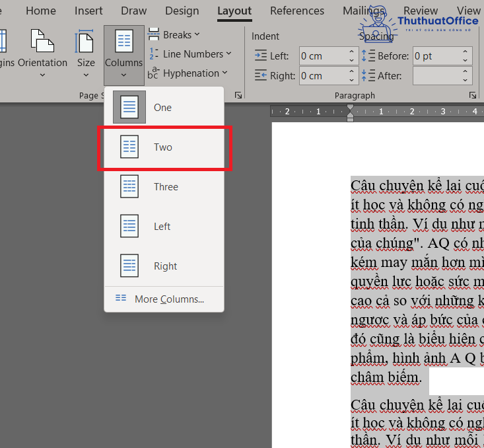This screenshot has width=484, height=448.
Task: Click the word "châm biếm" in document
Action: [386, 377]
